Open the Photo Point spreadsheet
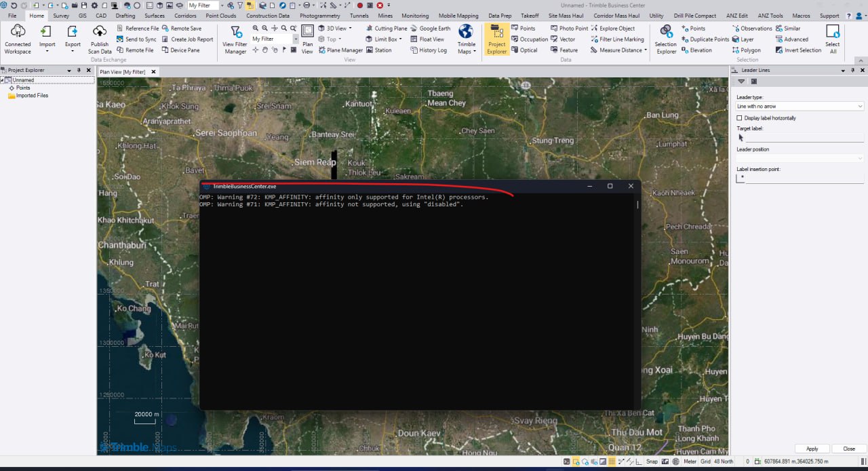Image resolution: width=868 pixels, height=471 pixels. [x=569, y=29]
